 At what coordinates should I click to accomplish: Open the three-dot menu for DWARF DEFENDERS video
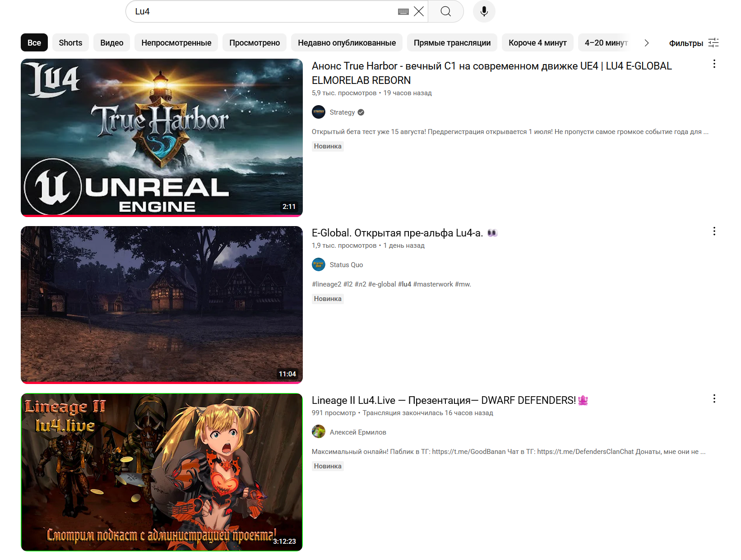714,398
